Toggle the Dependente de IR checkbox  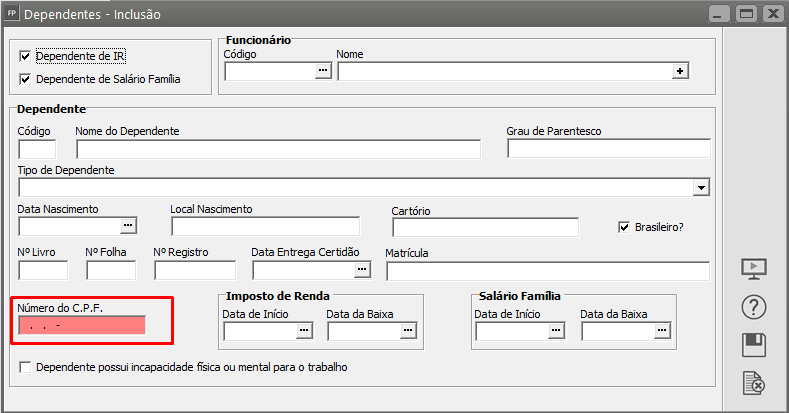26,57
